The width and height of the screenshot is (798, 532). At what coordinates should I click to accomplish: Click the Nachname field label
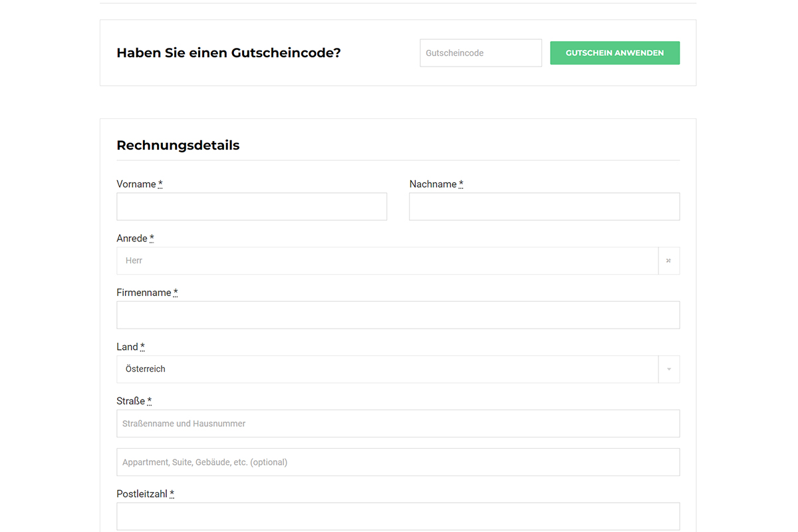[433, 184]
